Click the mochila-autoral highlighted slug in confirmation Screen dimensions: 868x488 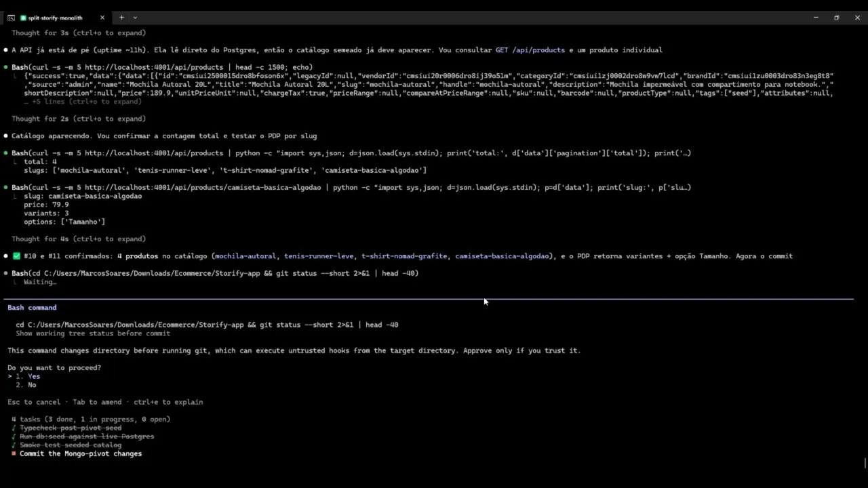coord(245,256)
